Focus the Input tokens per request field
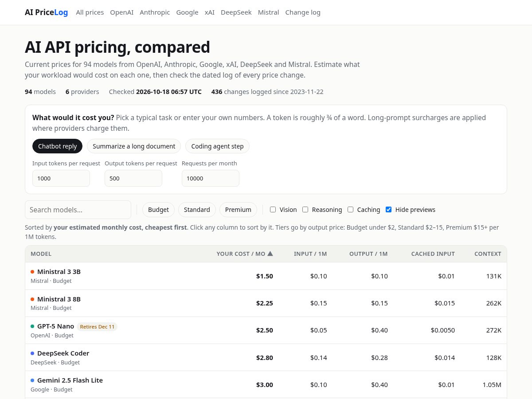The width and height of the screenshot is (532, 399). (61, 178)
